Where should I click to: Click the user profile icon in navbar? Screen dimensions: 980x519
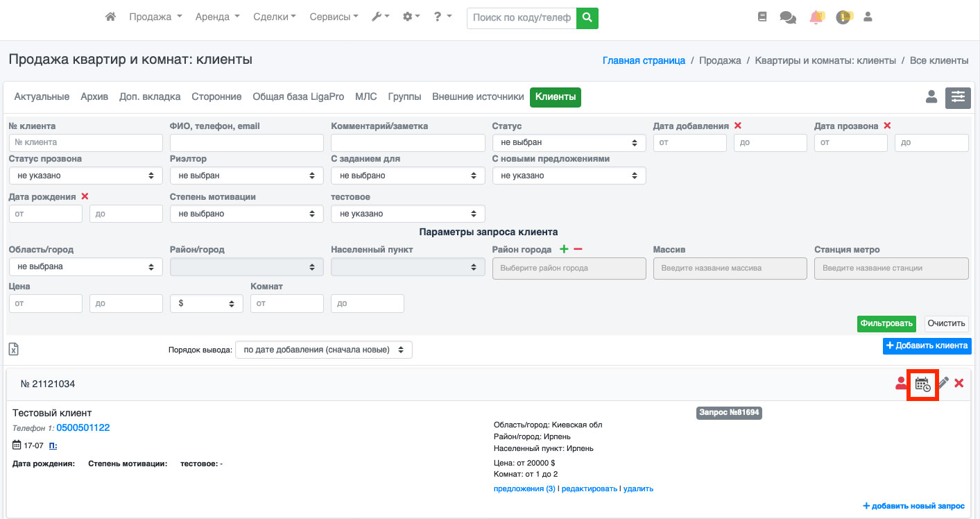coord(868,17)
